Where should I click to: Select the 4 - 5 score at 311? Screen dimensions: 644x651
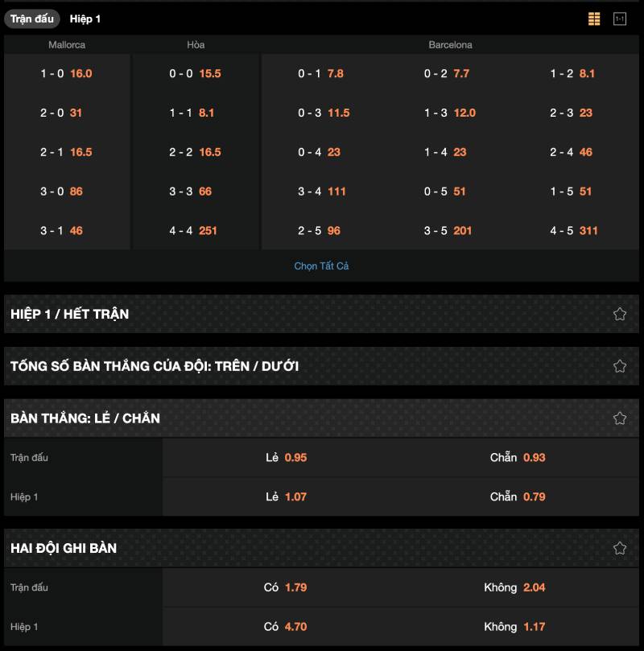(x=574, y=230)
